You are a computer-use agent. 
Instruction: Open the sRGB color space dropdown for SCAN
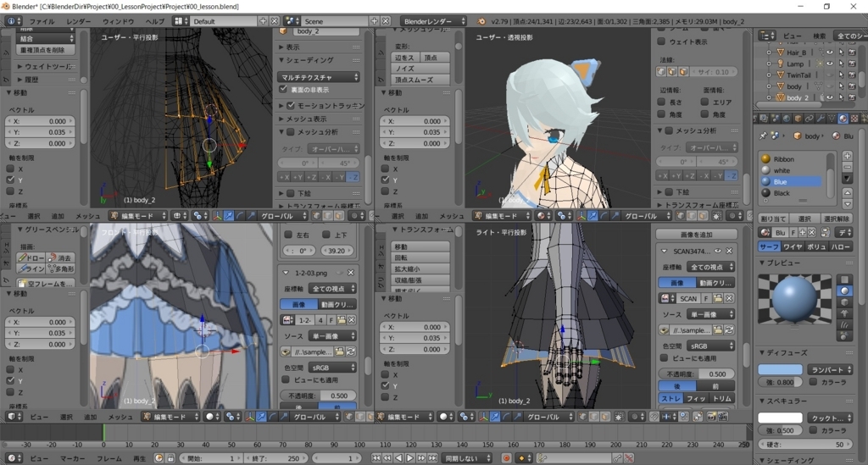click(x=711, y=346)
